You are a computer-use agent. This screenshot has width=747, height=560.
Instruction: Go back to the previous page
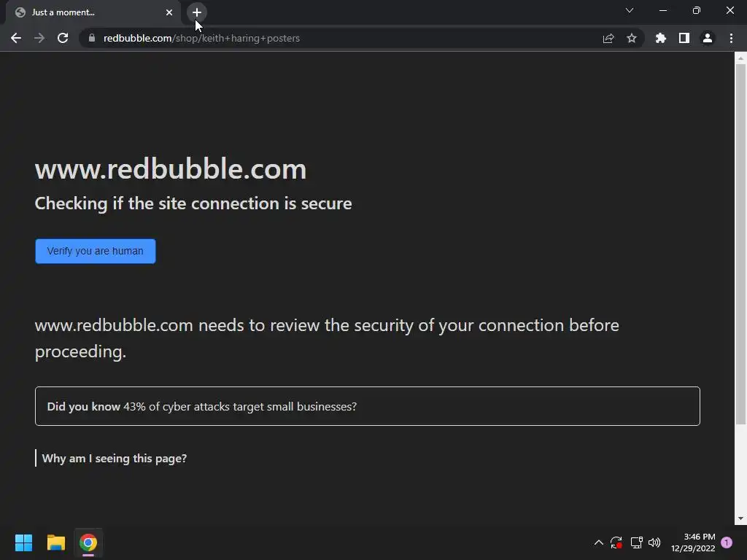pyautogui.click(x=16, y=38)
